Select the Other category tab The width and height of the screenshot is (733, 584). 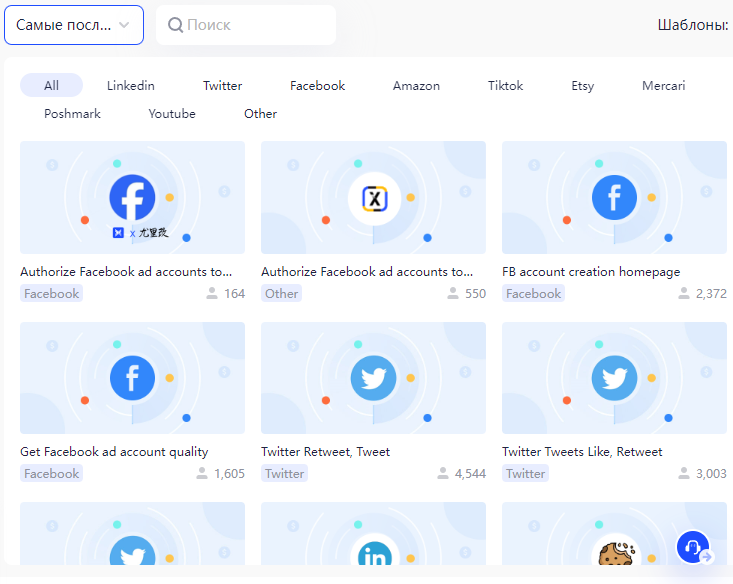click(260, 114)
